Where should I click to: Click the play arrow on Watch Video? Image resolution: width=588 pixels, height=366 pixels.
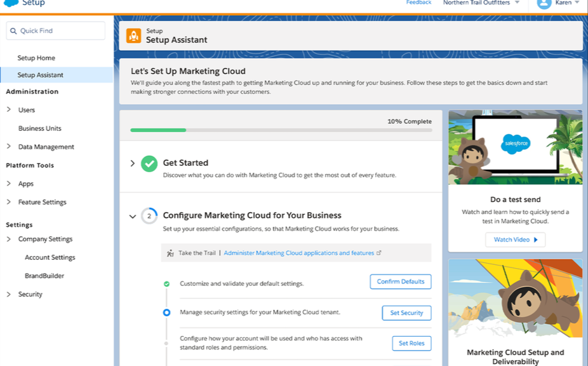click(x=535, y=240)
